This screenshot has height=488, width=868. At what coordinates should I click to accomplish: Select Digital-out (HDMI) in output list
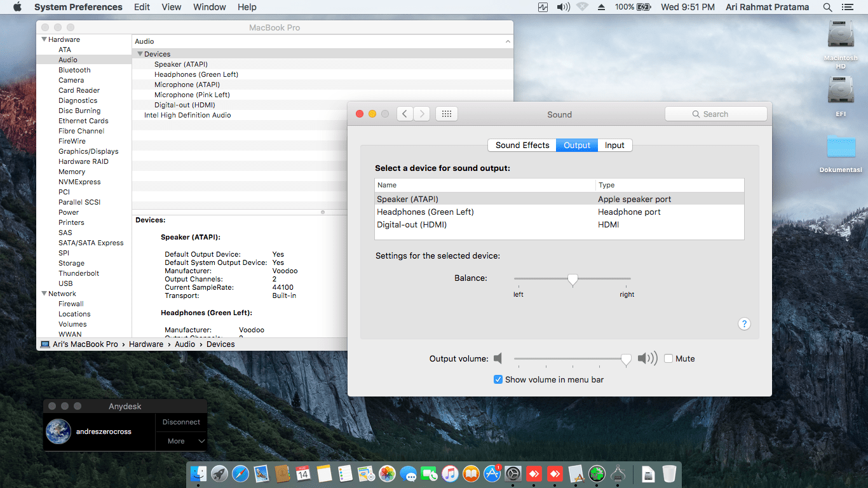tap(559, 224)
